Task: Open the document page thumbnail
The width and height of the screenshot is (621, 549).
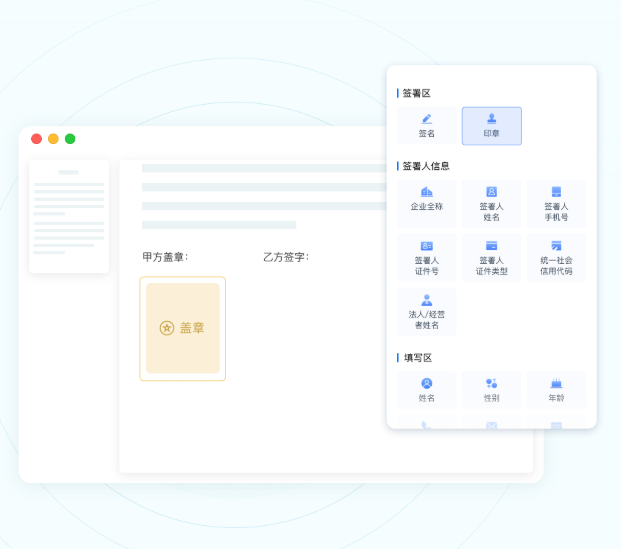Action: [69, 216]
